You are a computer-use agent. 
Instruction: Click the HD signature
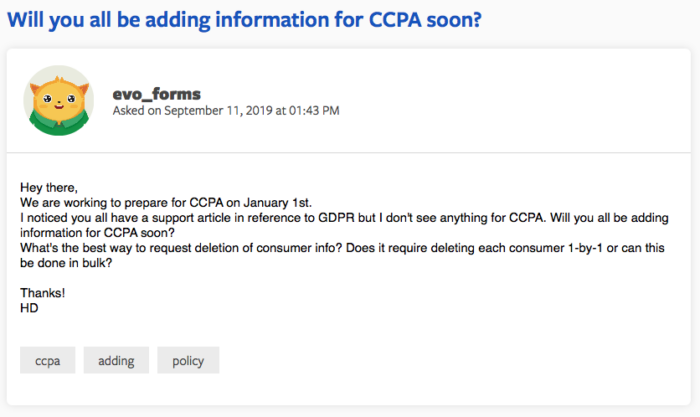tap(29, 308)
